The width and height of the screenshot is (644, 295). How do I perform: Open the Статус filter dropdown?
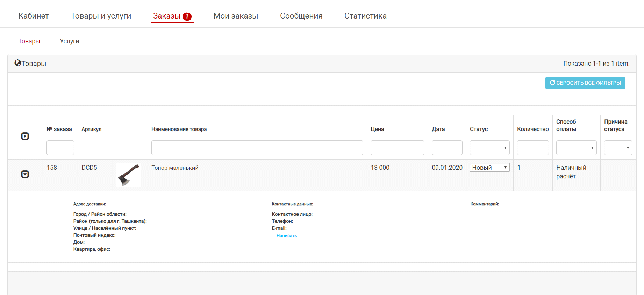click(x=489, y=148)
